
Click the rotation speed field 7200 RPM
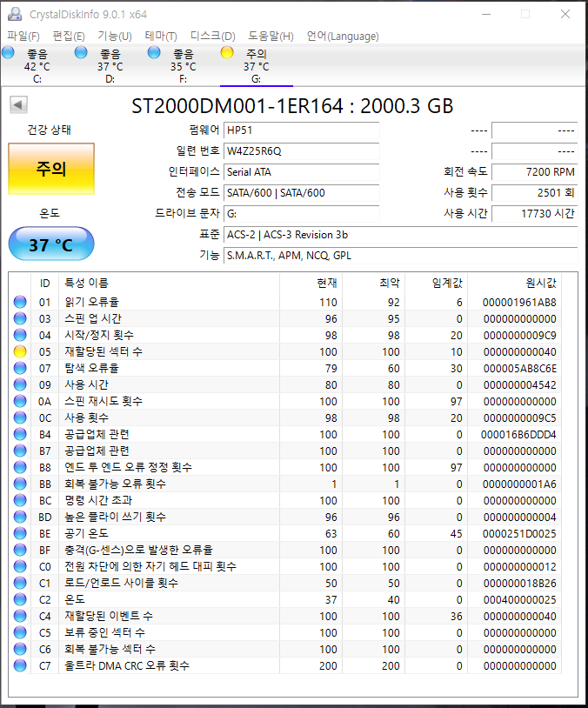pyautogui.click(x=535, y=172)
